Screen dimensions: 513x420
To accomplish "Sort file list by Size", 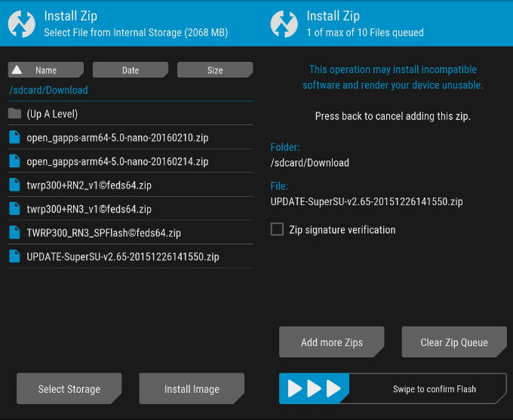I will coord(215,70).
